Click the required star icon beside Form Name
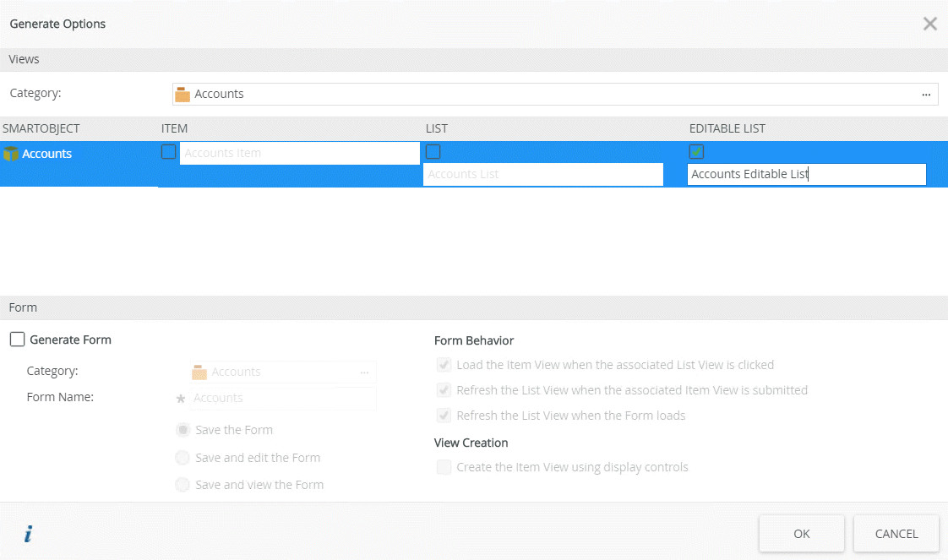The width and height of the screenshot is (948, 560). [x=180, y=399]
